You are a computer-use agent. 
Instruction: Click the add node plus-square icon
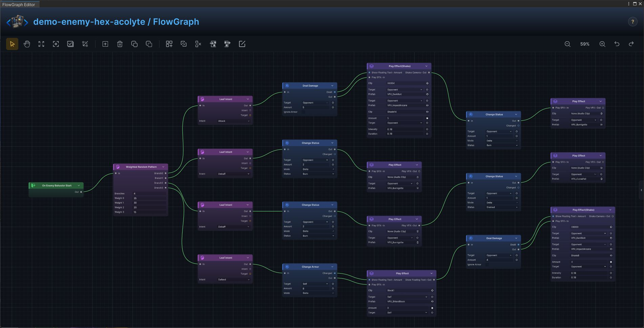coord(105,44)
